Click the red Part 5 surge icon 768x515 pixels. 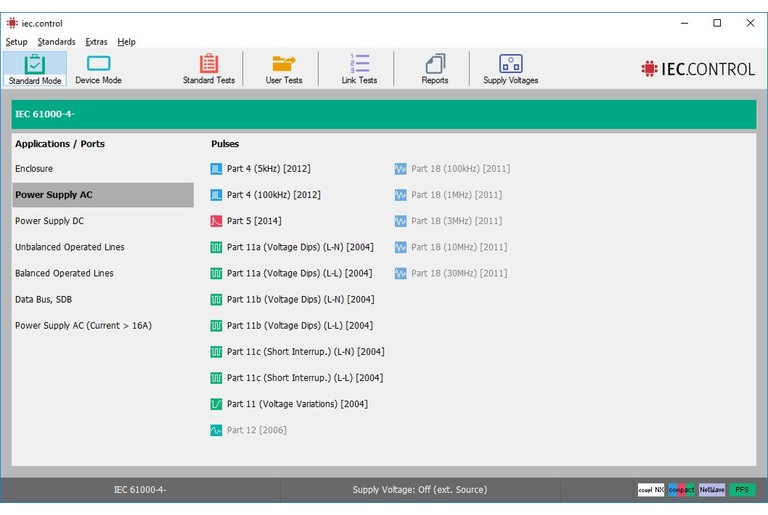click(x=216, y=221)
